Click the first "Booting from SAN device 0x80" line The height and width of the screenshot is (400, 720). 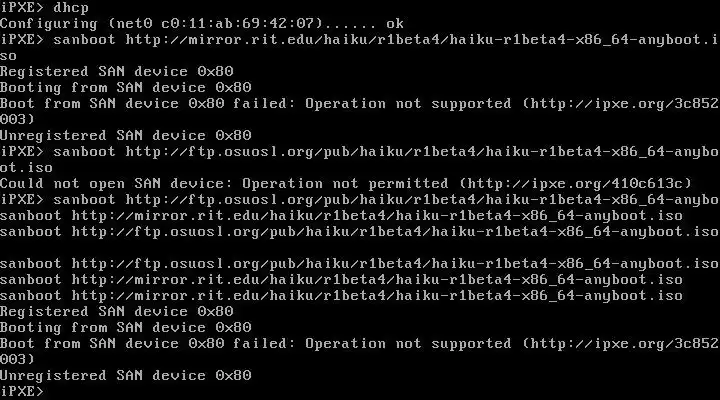click(x=125, y=88)
